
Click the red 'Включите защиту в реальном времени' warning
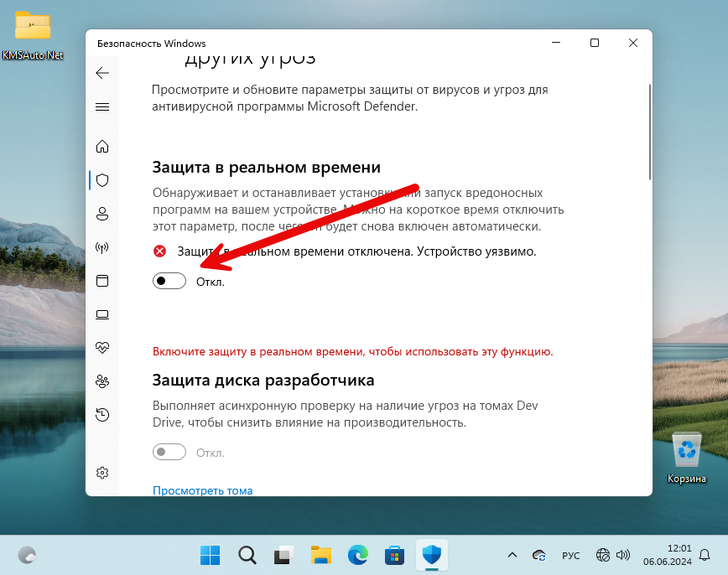pyautogui.click(x=353, y=351)
